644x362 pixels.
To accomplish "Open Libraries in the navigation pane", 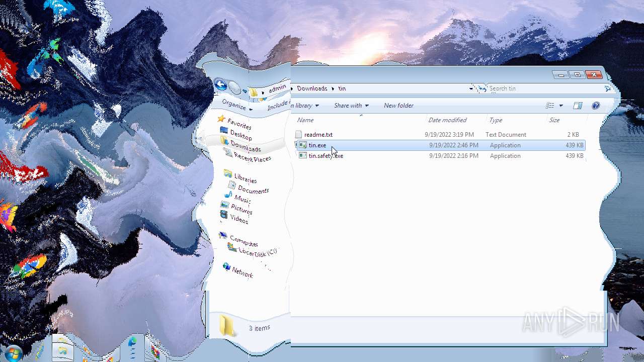I will tap(245, 178).
